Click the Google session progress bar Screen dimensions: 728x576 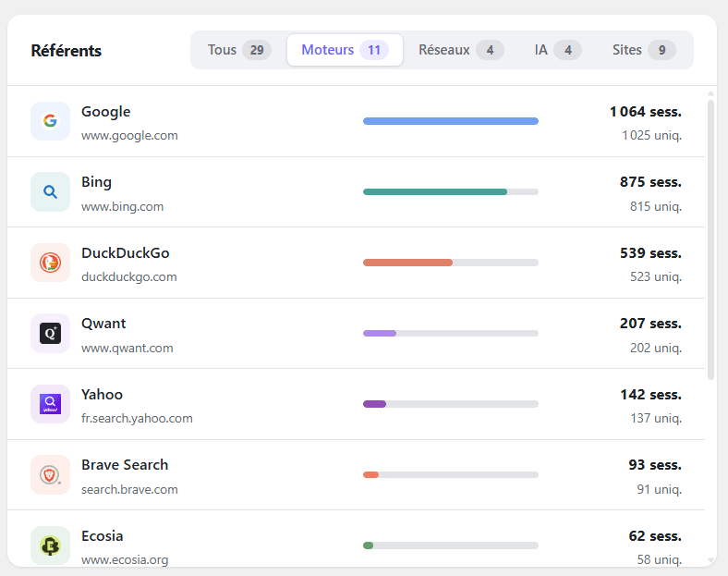(450, 121)
